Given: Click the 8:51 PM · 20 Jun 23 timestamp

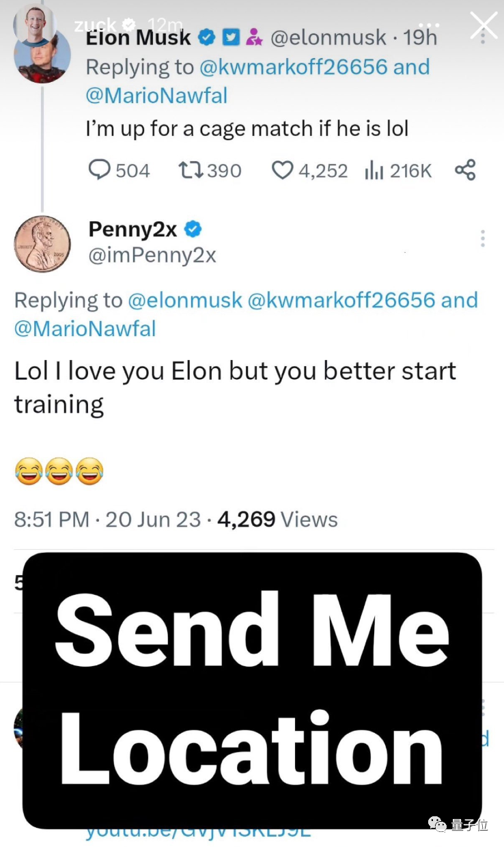Looking at the screenshot, I should click(107, 519).
